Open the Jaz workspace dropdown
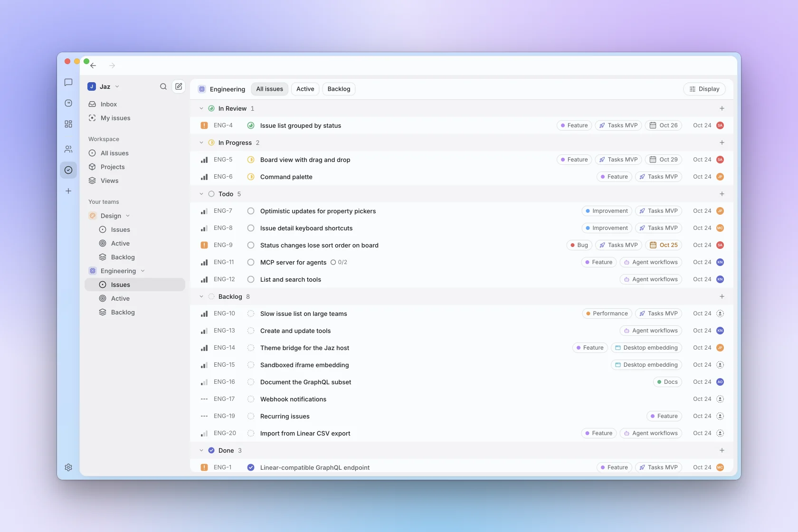The image size is (798, 532). 104,86
